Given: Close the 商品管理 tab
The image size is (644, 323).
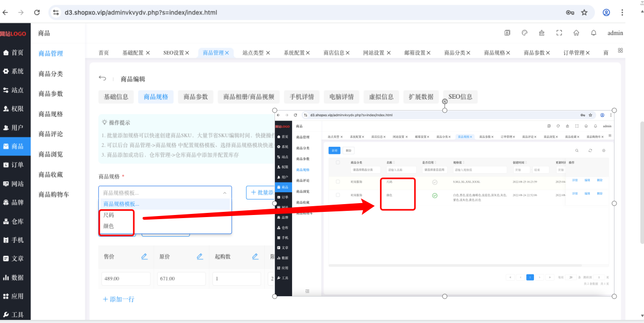Looking at the screenshot, I should (x=227, y=53).
